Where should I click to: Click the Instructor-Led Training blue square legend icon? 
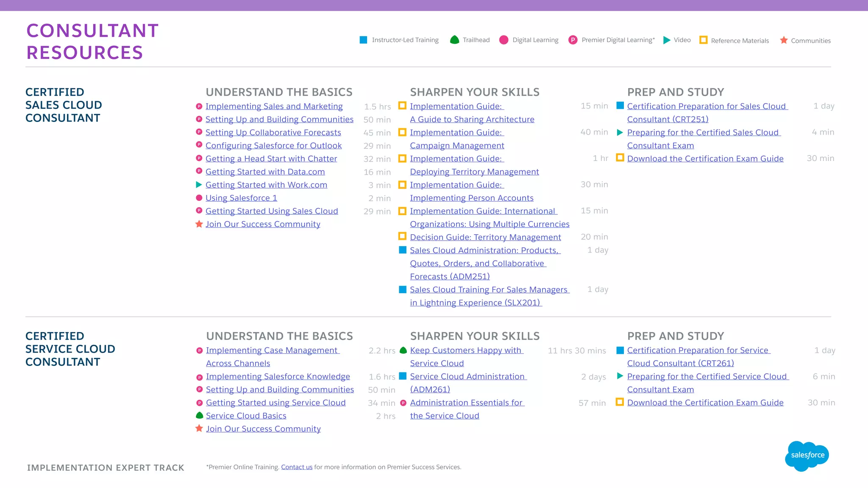(x=363, y=40)
